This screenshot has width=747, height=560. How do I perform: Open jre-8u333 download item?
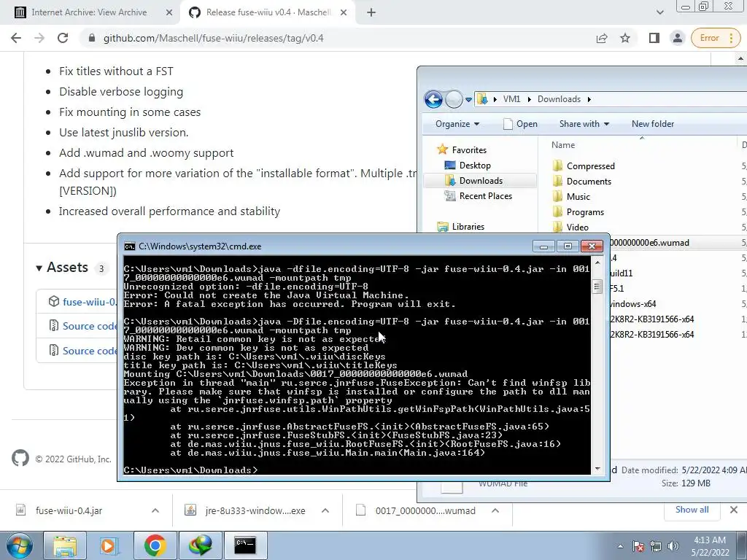pos(255,510)
